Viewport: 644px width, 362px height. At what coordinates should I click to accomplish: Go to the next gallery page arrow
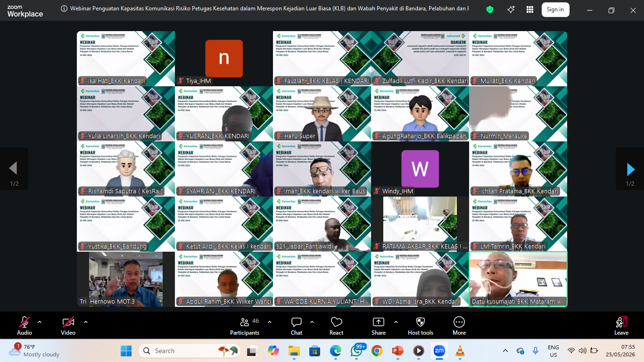click(630, 169)
